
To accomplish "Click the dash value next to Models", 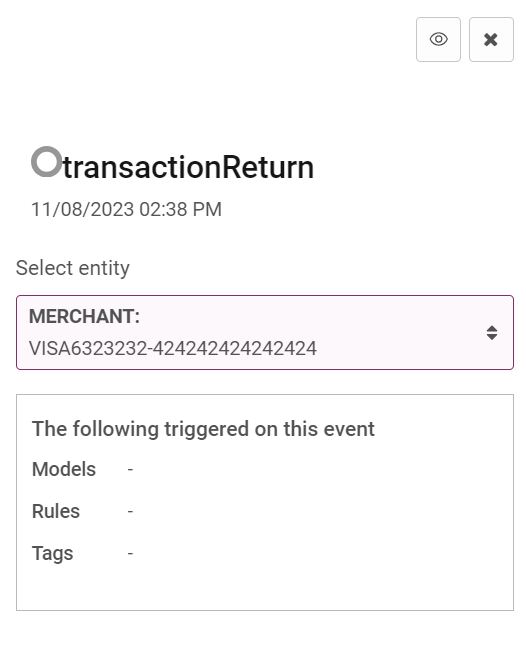I will click(130, 470).
